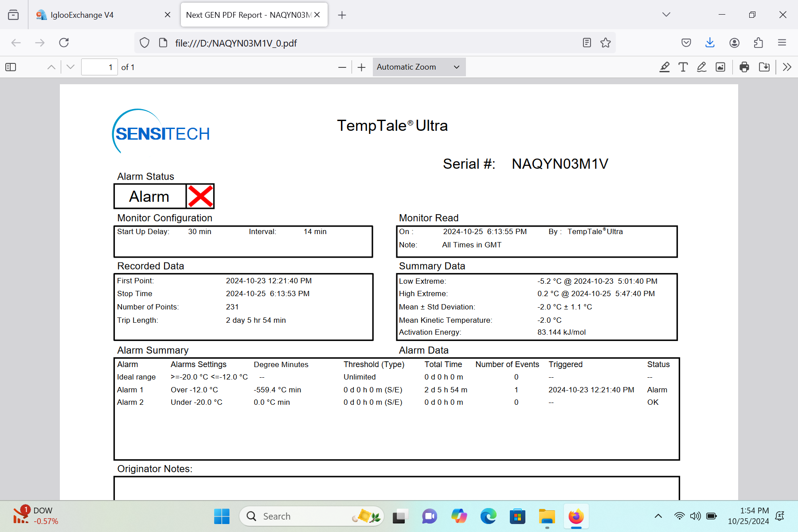Image resolution: width=798 pixels, height=532 pixels.
Task: Launch Copilot from the taskbar
Action: (459, 516)
